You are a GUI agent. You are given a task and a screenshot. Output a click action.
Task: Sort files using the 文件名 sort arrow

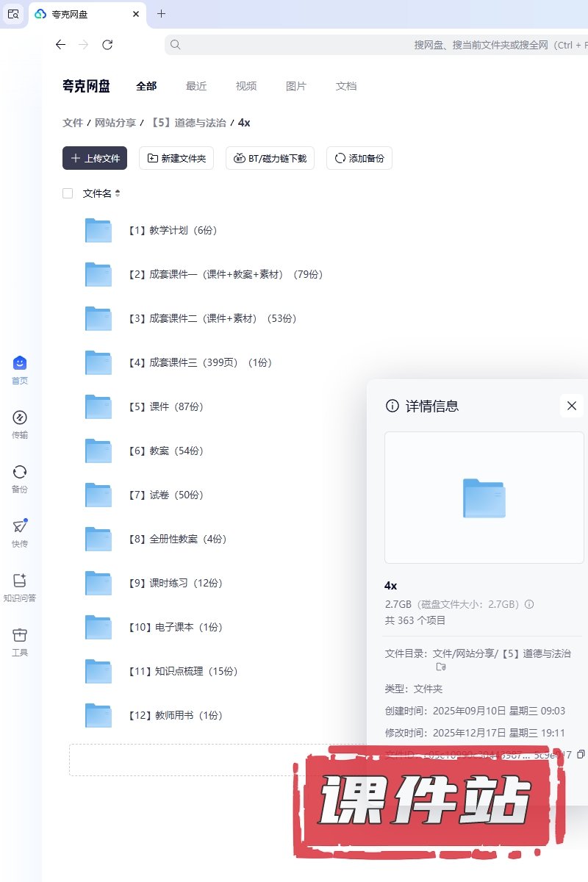point(118,193)
